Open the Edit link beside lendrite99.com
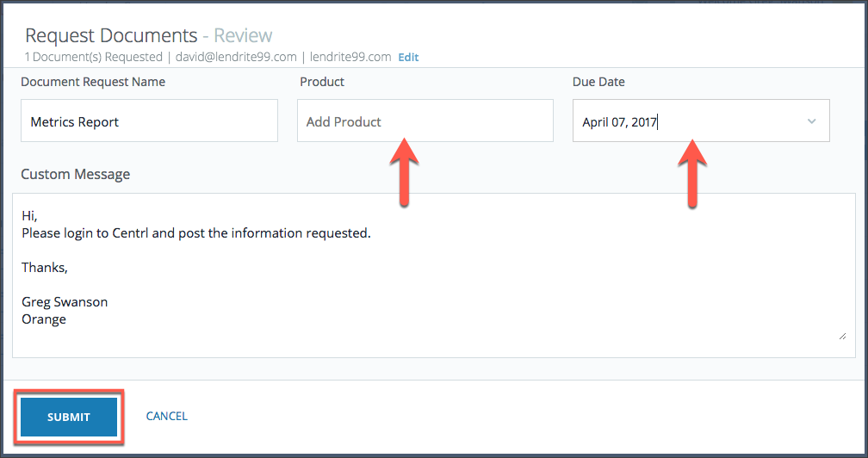 point(408,57)
